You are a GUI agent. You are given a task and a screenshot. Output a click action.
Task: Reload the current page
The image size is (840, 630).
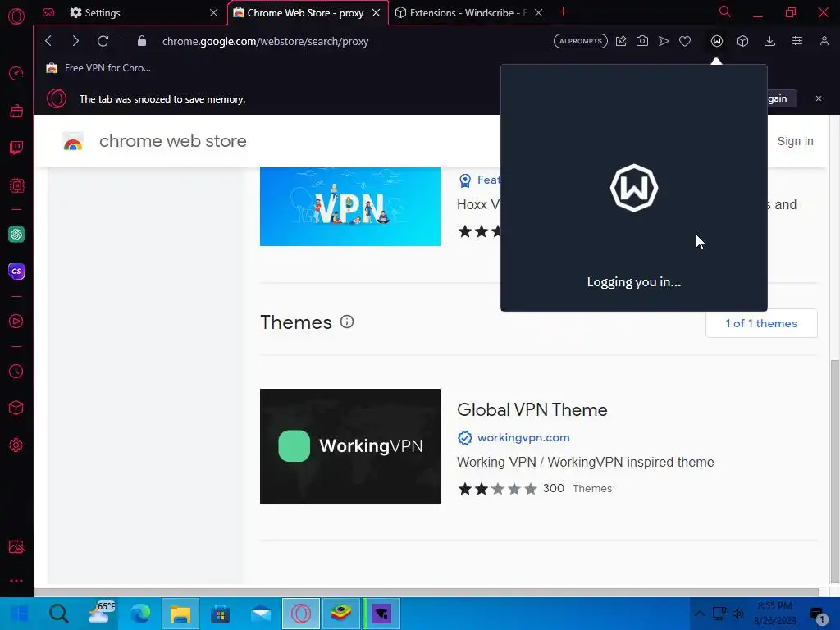pos(103,41)
